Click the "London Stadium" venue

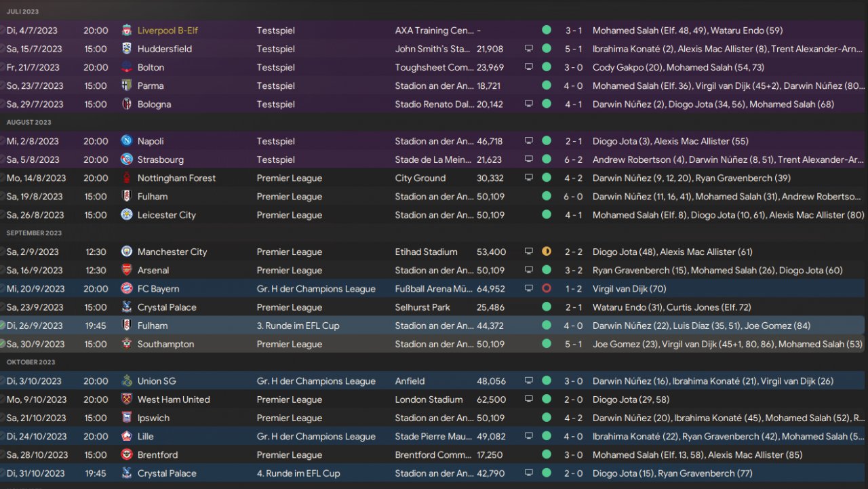[x=429, y=399]
